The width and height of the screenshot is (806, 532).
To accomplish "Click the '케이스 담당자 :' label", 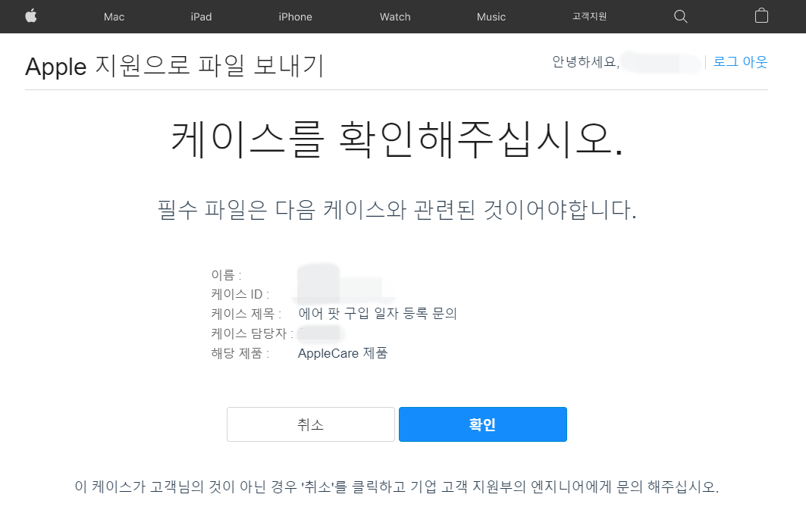I will pos(252,333).
